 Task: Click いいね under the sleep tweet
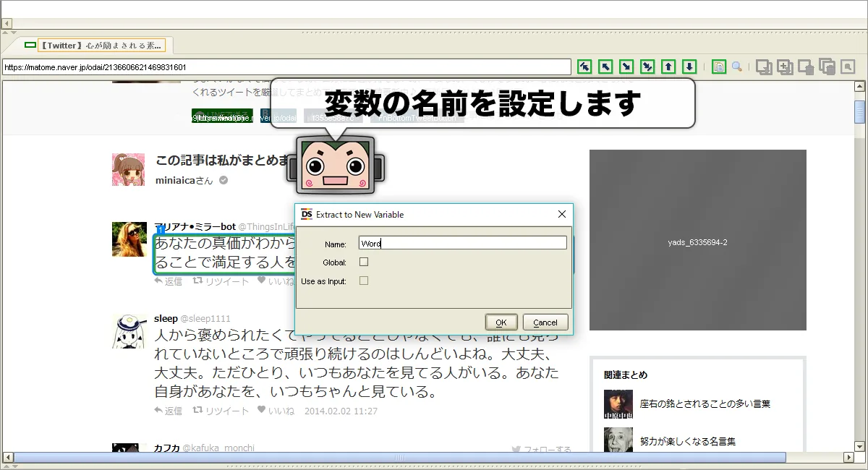tap(276, 411)
